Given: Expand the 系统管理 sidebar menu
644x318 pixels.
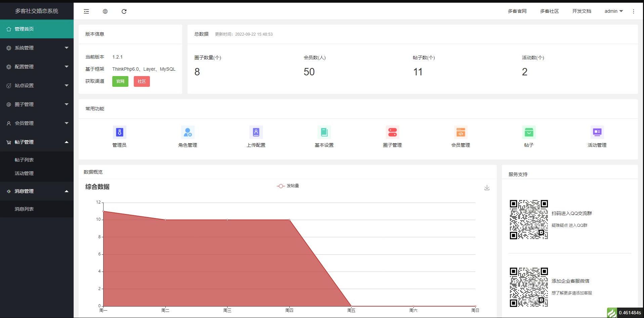Looking at the screenshot, I should [37, 48].
